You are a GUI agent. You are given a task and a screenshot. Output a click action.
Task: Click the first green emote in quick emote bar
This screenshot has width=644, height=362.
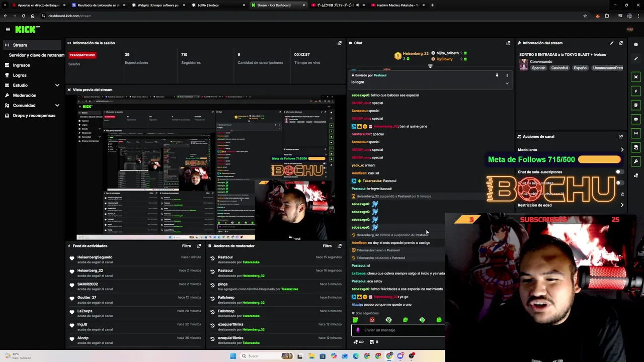(355, 320)
